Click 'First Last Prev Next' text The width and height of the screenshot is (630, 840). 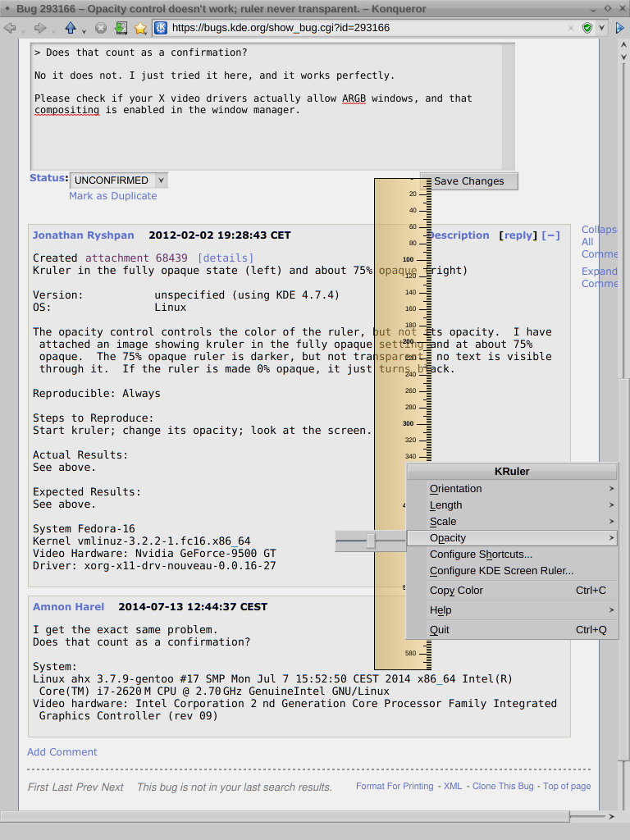[75, 787]
